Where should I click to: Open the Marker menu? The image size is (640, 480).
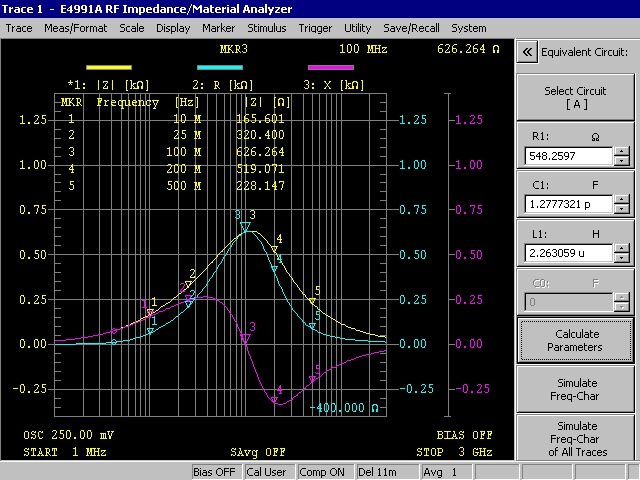218,28
